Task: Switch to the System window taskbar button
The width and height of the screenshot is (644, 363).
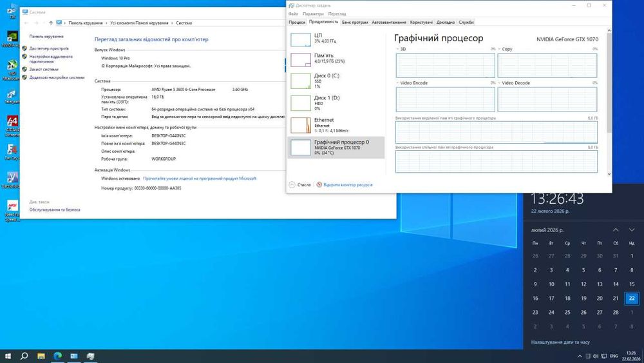Action: pos(74,356)
